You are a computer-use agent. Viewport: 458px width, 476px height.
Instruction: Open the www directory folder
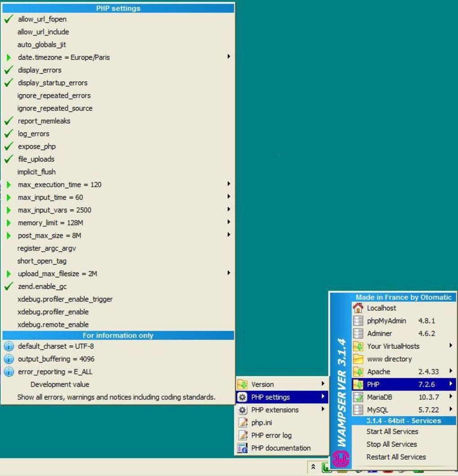click(389, 359)
